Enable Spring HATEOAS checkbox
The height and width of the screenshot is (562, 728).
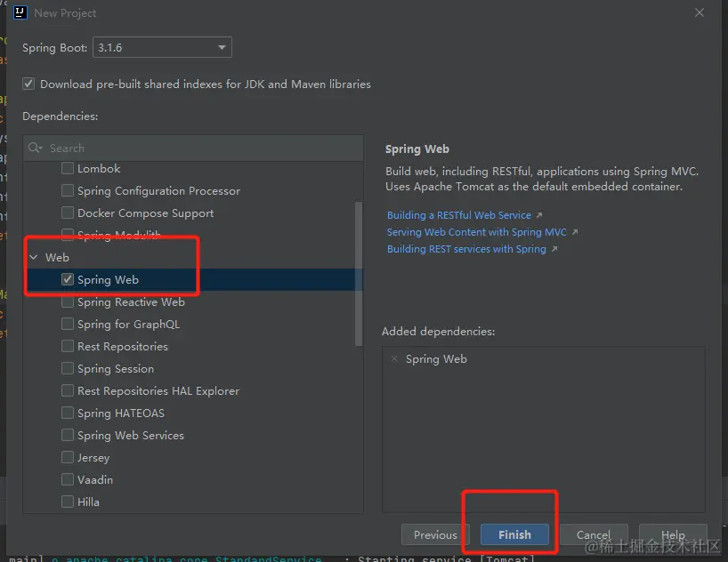pyautogui.click(x=68, y=413)
